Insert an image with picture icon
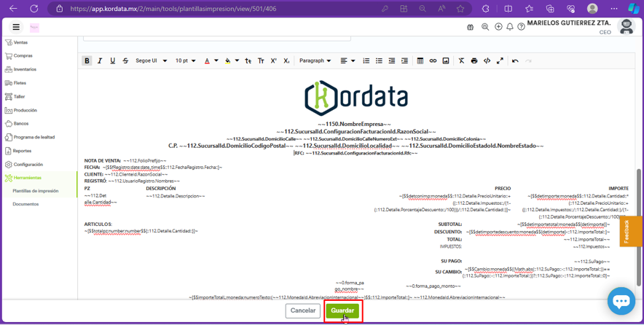644x325 pixels. [446, 61]
